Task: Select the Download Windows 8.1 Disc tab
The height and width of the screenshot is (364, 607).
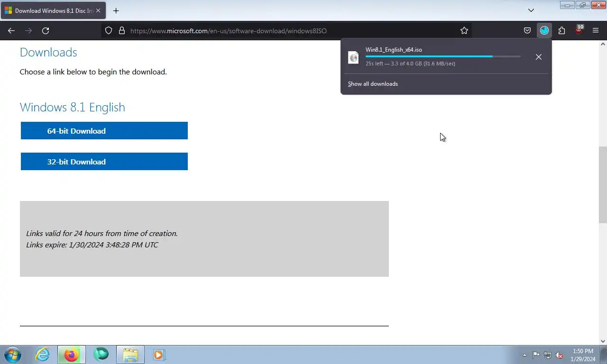Action: (x=53, y=10)
